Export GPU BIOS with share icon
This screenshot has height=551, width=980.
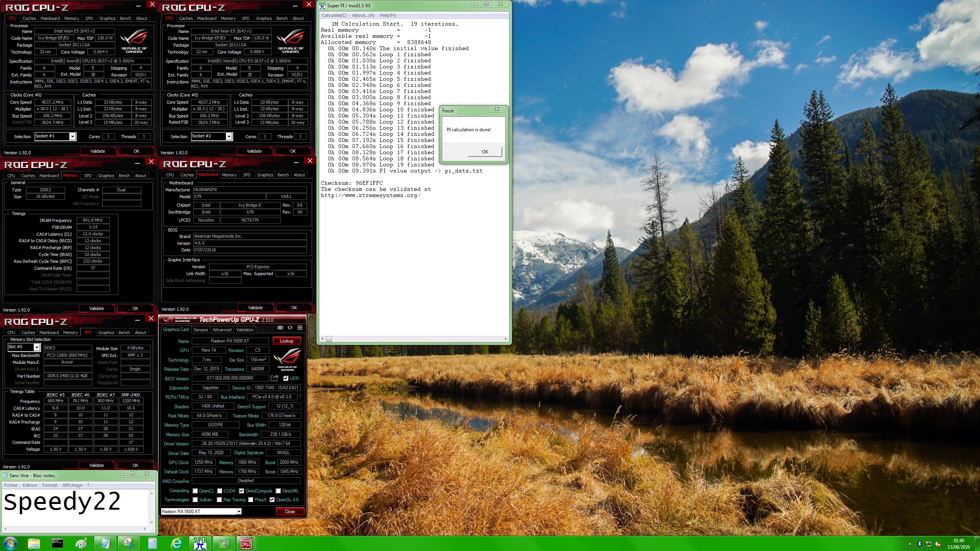click(x=274, y=378)
